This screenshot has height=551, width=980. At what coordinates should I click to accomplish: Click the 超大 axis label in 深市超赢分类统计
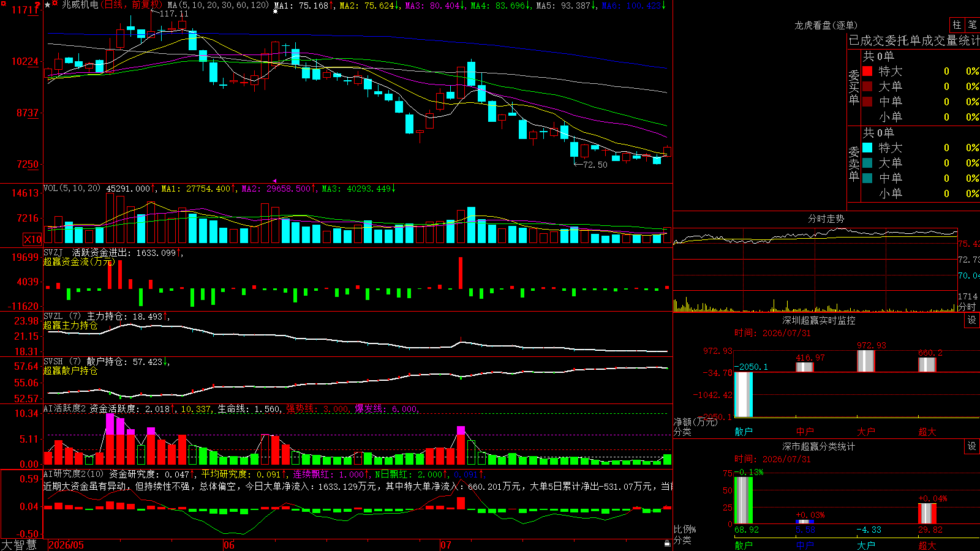[927, 545]
